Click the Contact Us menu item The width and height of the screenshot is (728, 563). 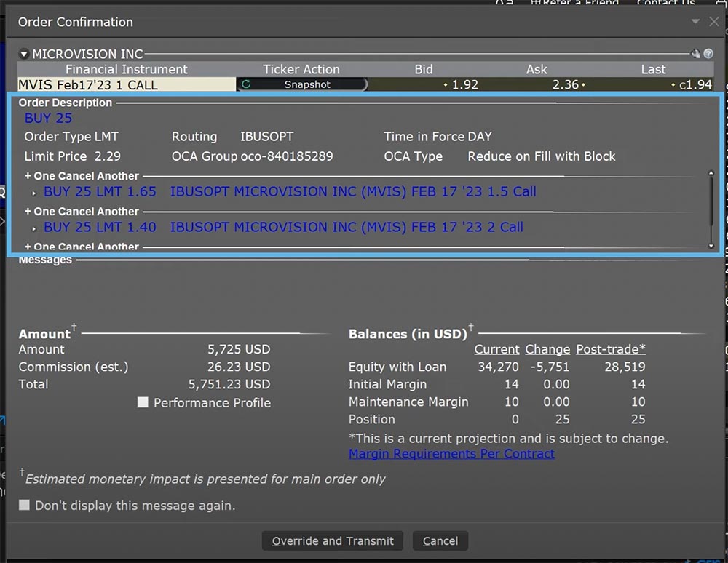pos(666,3)
